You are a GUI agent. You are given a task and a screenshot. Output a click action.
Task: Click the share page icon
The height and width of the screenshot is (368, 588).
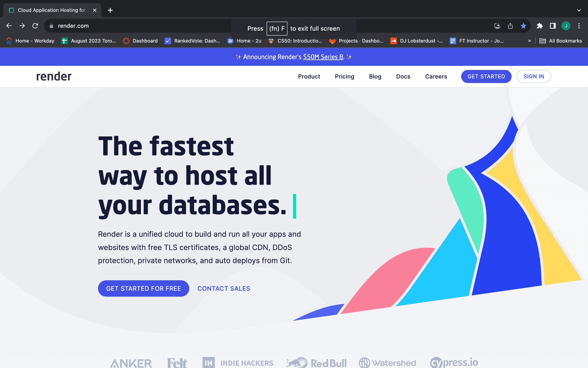coord(510,26)
